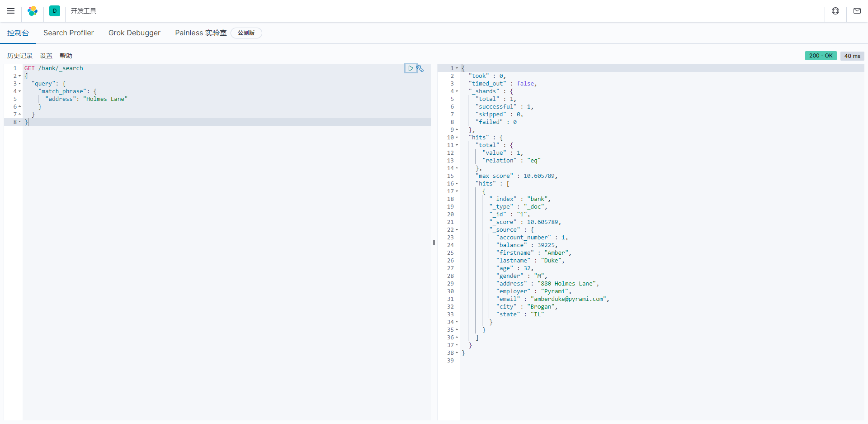This screenshot has height=424, width=868.
Task: Click the green D space avatar
Action: [55, 11]
